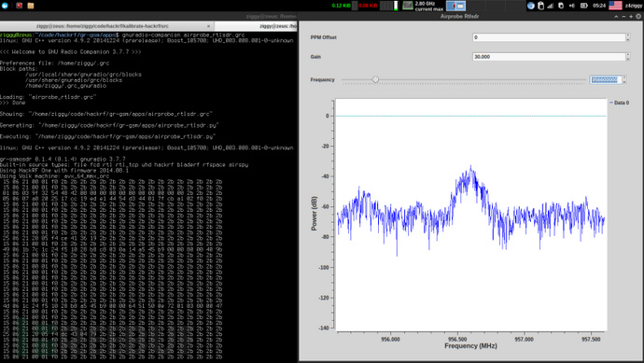
Task: Decrease the Gain spinner value
Action: tap(627, 59)
